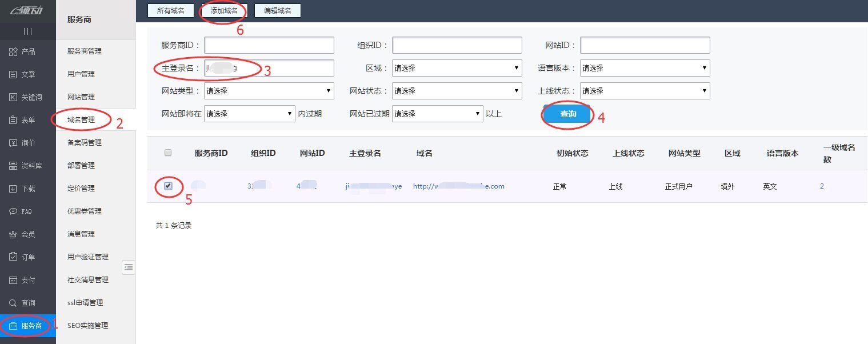Open the 会员 crown icon

(13, 235)
